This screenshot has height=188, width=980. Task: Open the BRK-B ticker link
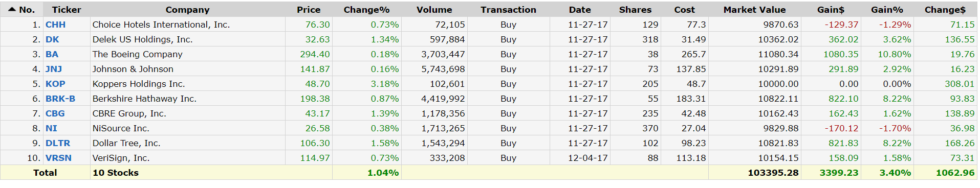[x=60, y=99]
